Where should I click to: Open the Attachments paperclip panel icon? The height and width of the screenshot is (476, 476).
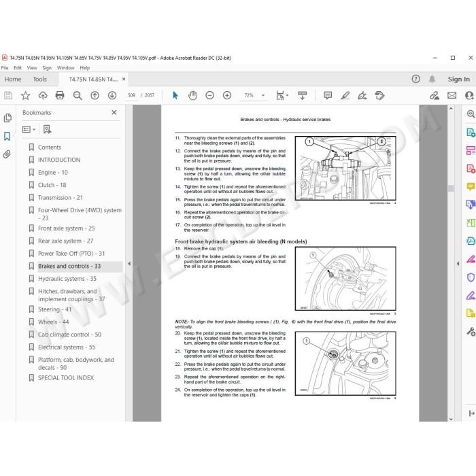pos(7,154)
